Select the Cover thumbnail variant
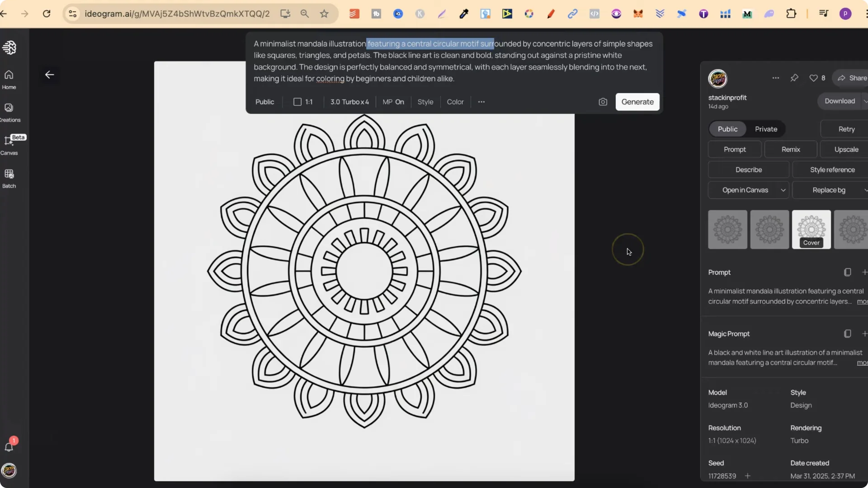The height and width of the screenshot is (488, 868). coord(811,229)
